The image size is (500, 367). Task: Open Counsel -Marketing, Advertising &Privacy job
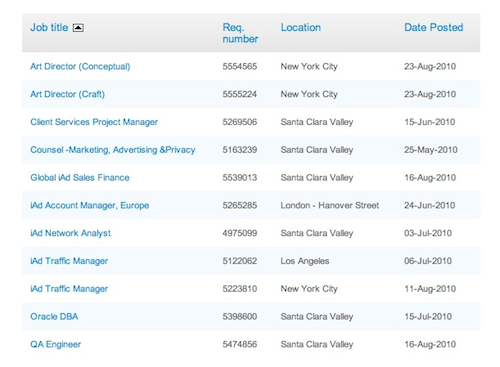click(x=113, y=150)
